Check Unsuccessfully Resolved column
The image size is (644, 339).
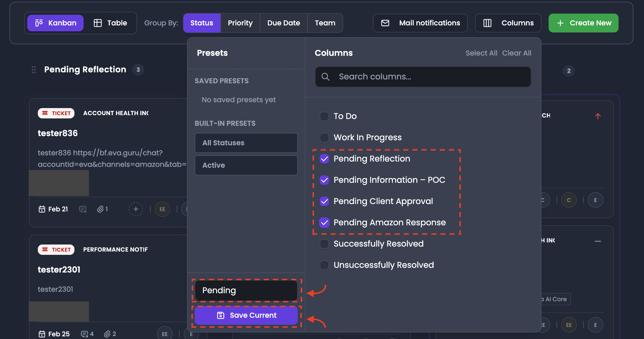tap(324, 265)
